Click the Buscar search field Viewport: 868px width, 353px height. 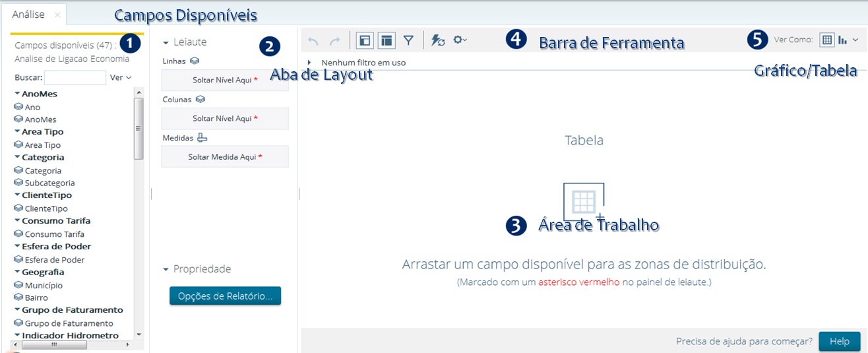click(75, 77)
